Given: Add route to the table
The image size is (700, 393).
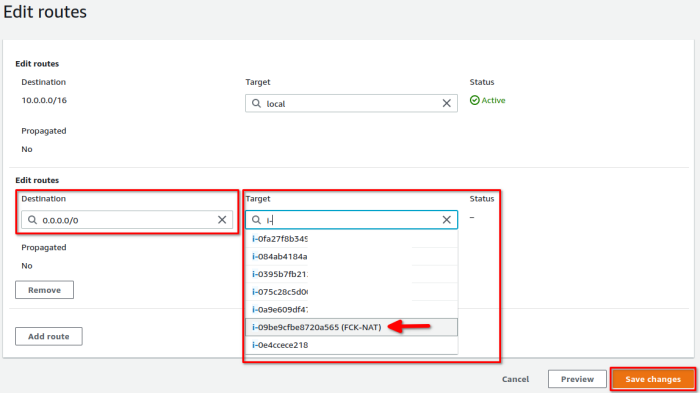Looking at the screenshot, I should pyautogui.click(x=49, y=336).
